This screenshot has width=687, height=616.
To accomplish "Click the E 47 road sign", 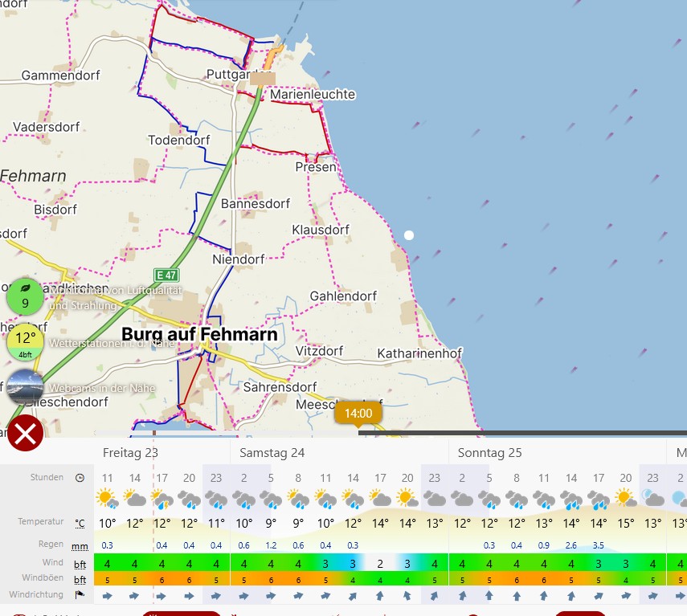I will point(166,275).
